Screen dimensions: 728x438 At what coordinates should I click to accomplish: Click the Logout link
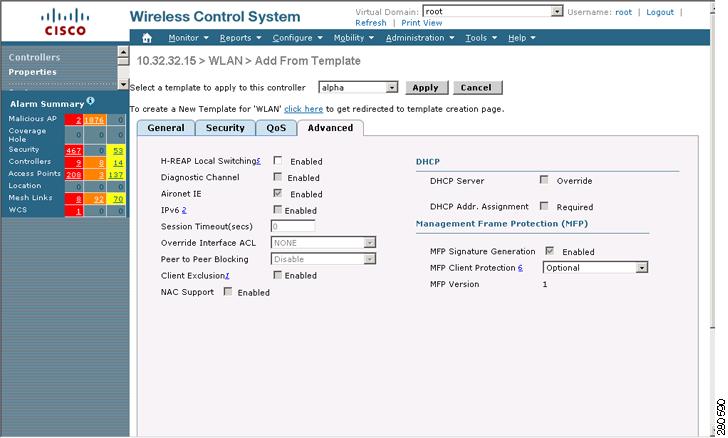pyautogui.click(x=660, y=12)
